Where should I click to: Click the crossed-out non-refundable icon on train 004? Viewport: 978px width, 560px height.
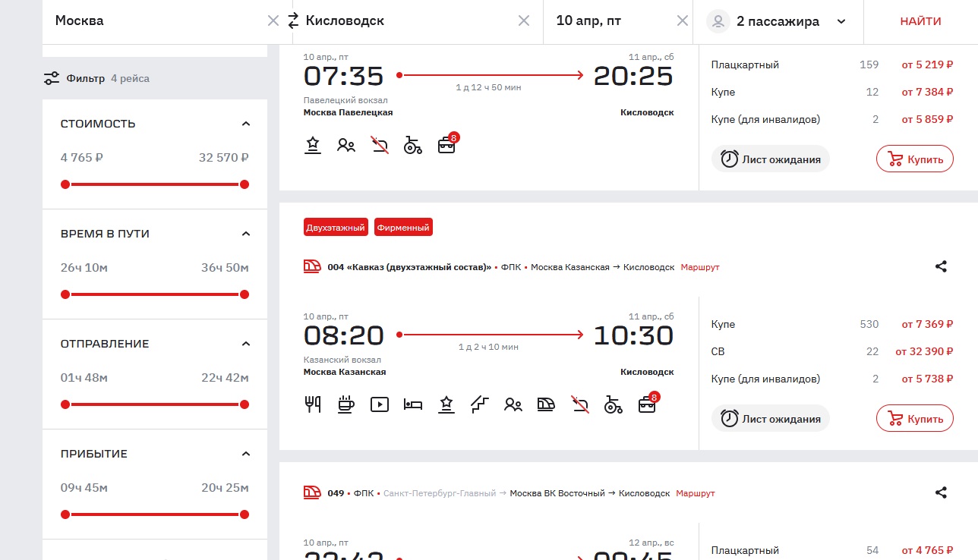pyautogui.click(x=580, y=404)
